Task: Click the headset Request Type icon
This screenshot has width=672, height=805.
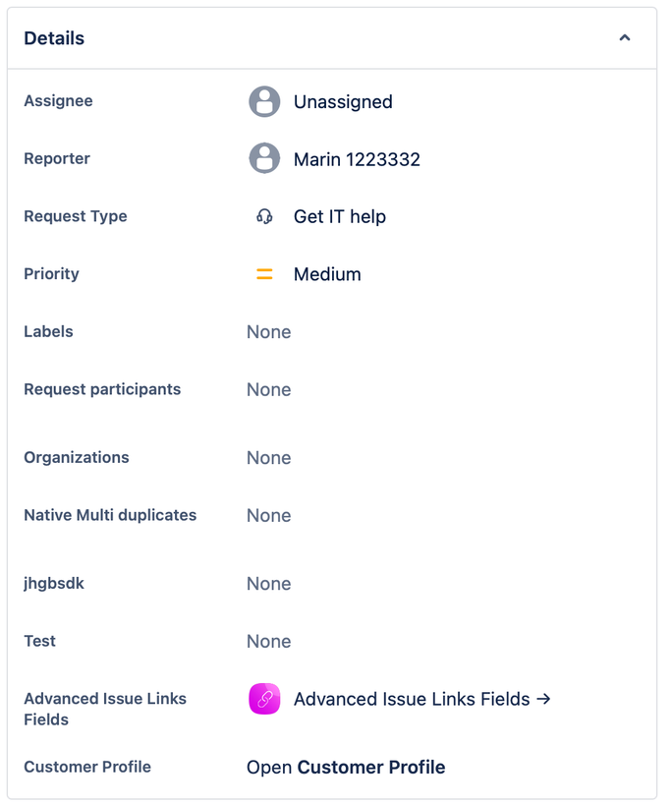Action: [x=264, y=216]
